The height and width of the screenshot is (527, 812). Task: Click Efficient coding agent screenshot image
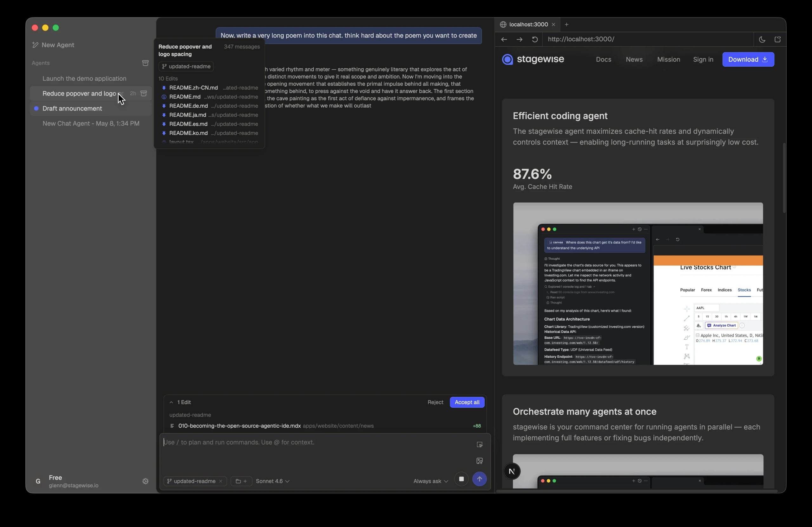click(638, 284)
